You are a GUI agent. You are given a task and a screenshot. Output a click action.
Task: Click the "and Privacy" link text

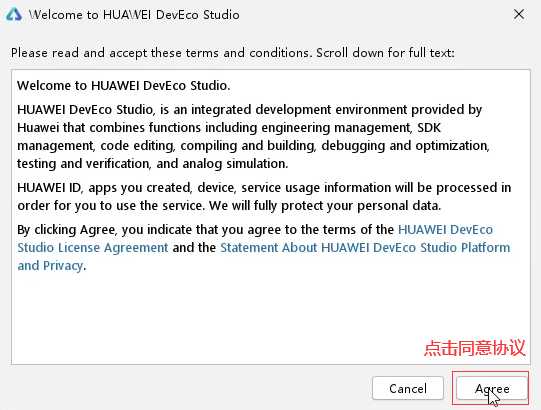50,266
